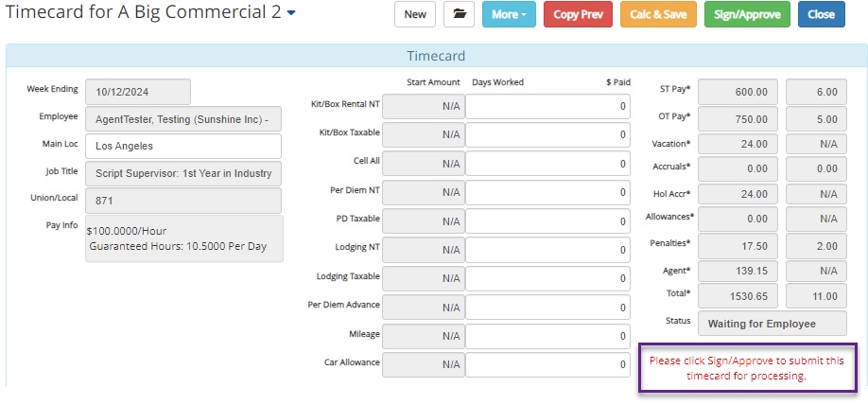Click the PD Taxable paid field
Image resolution: width=868 pixels, height=405 pixels.
547,221
